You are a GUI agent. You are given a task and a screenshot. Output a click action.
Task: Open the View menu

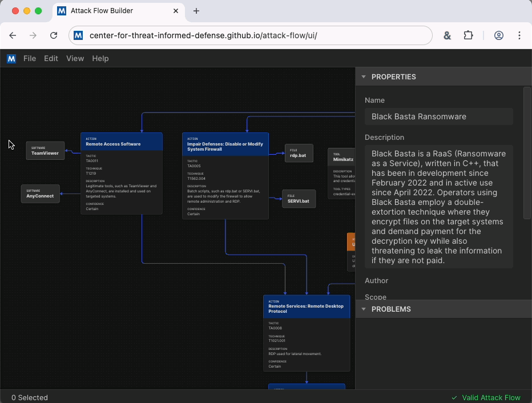(x=75, y=58)
